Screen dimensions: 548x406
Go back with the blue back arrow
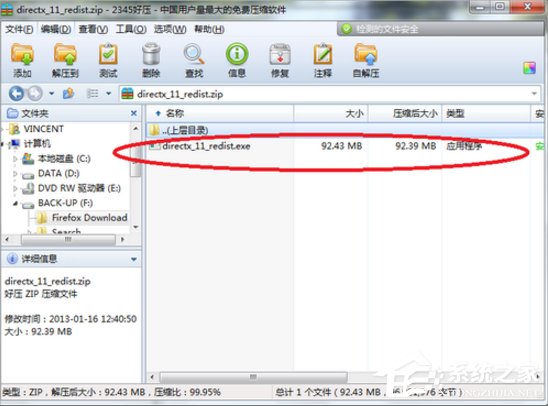(x=16, y=94)
